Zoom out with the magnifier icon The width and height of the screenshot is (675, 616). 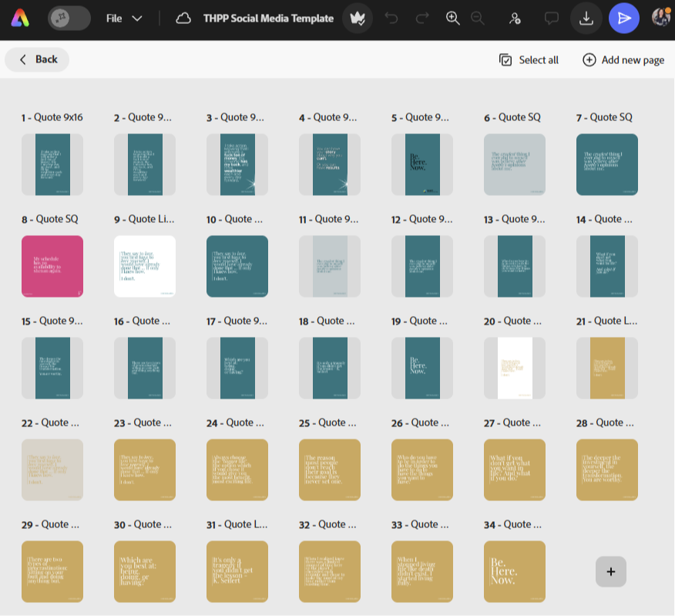click(478, 18)
